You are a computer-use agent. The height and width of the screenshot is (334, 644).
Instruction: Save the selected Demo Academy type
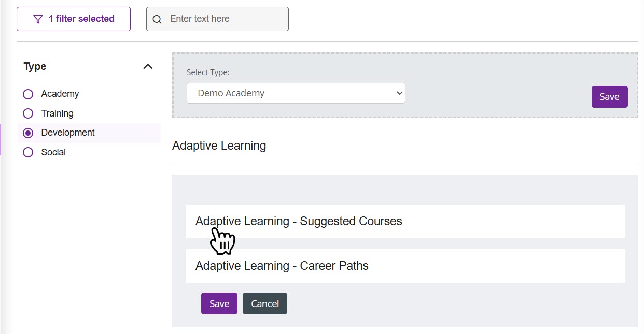coord(609,96)
